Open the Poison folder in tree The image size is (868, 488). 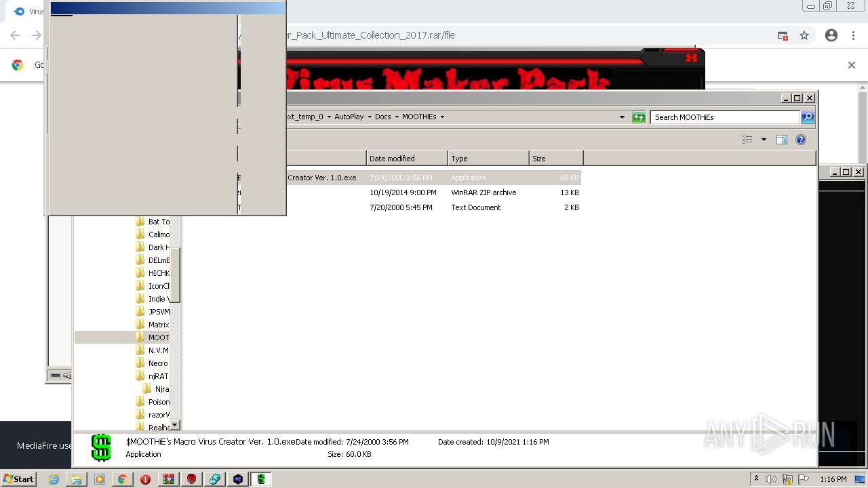coord(153,402)
